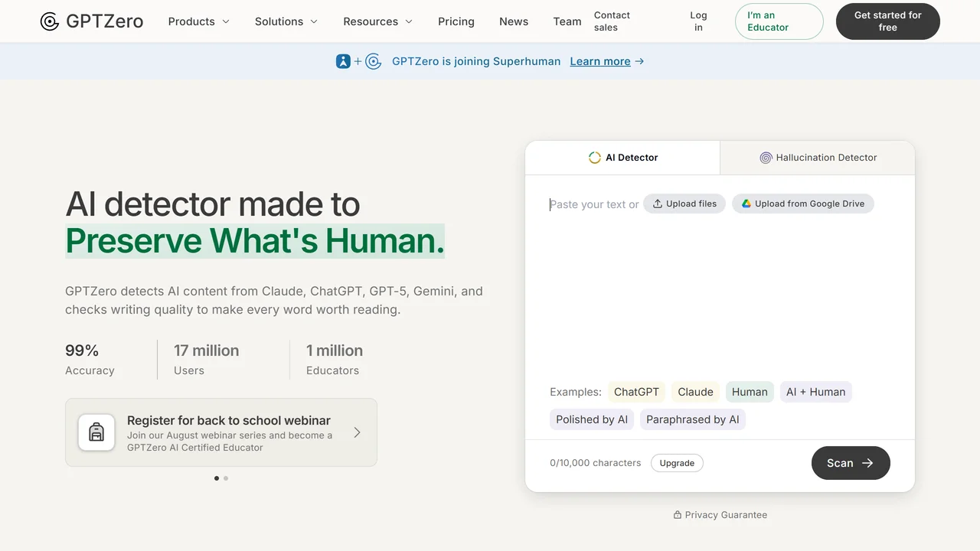Expand the Resources dropdown

click(378, 21)
